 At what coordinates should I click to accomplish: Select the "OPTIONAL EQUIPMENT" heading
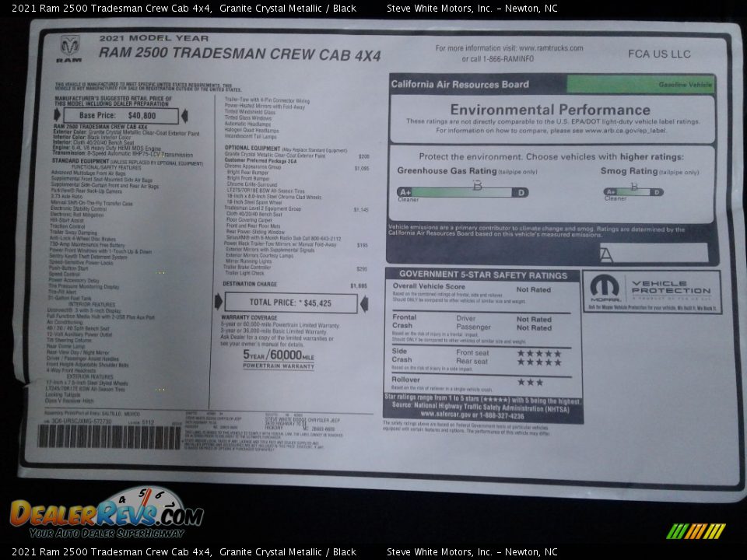(x=252, y=148)
